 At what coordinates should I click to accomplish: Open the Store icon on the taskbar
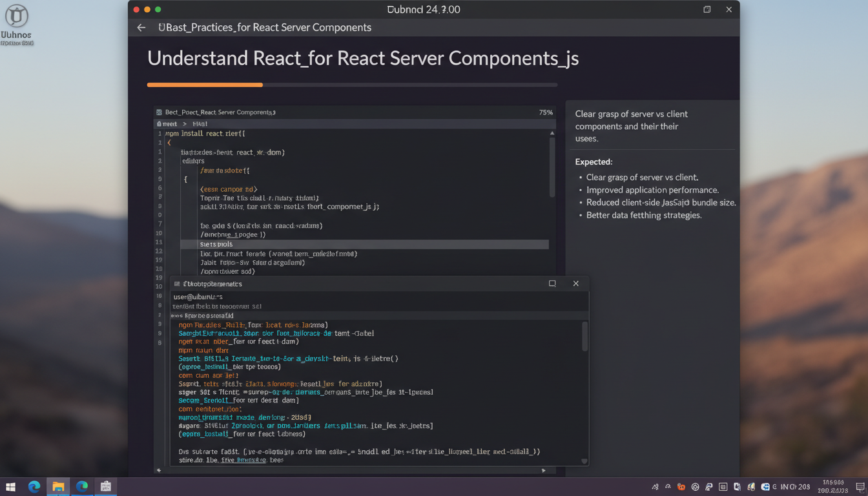(x=106, y=487)
